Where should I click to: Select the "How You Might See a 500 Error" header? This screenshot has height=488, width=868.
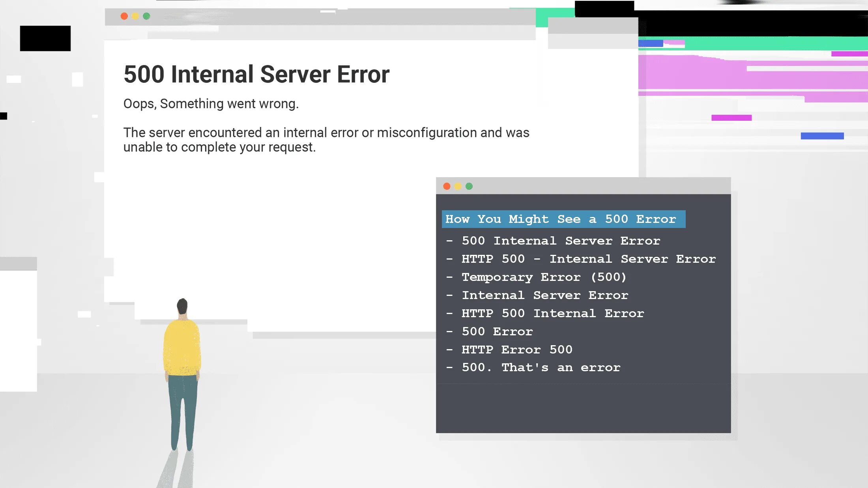[x=563, y=219]
